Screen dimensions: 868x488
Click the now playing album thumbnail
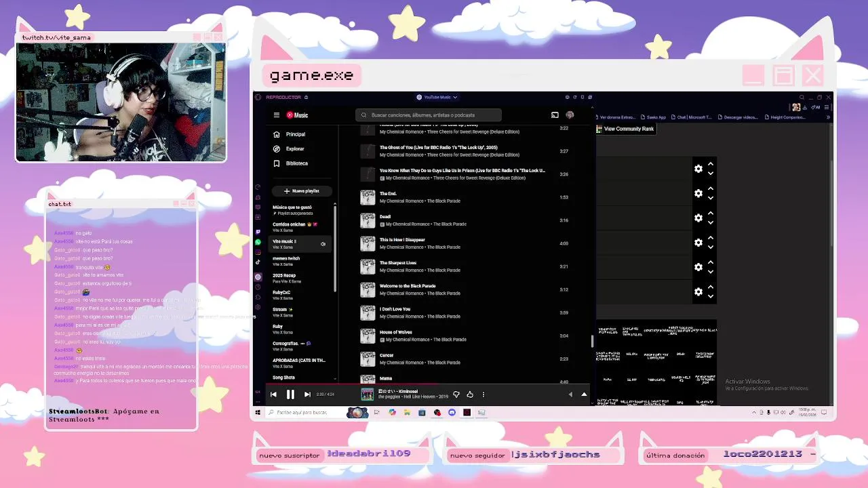pos(367,394)
